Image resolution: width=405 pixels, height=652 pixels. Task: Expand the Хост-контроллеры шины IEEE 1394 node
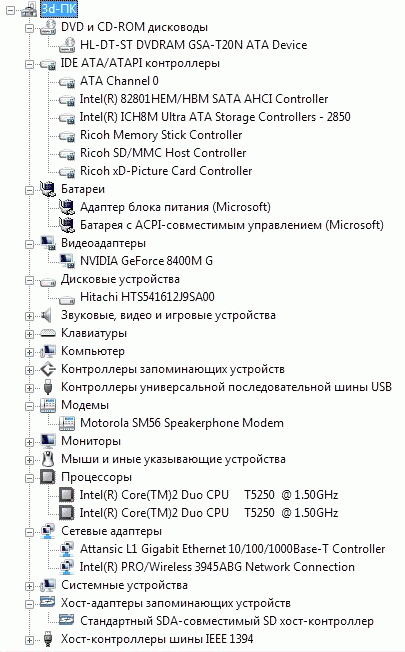click(29, 640)
